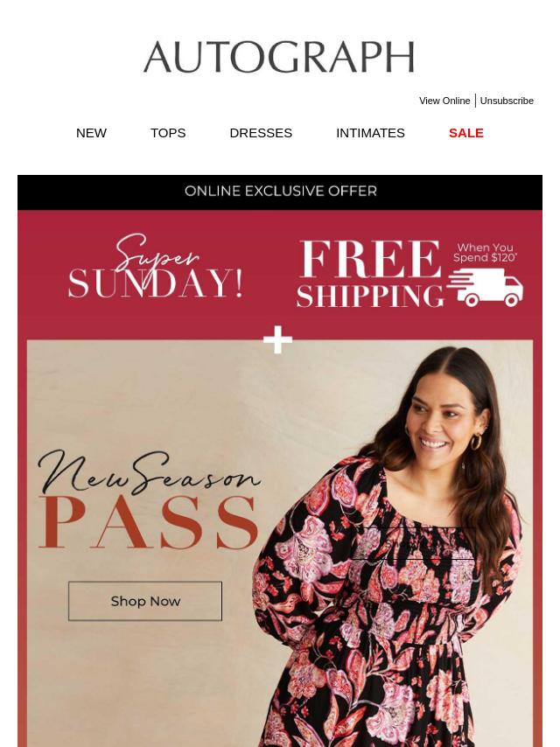
Task: Go to the DRESSES category
Action: pyautogui.click(x=261, y=133)
